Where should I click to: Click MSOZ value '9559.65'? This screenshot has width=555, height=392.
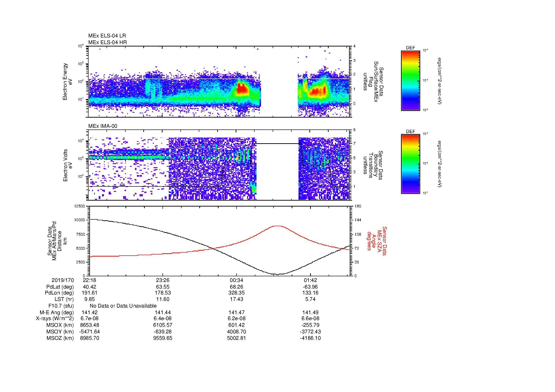[x=163, y=338]
